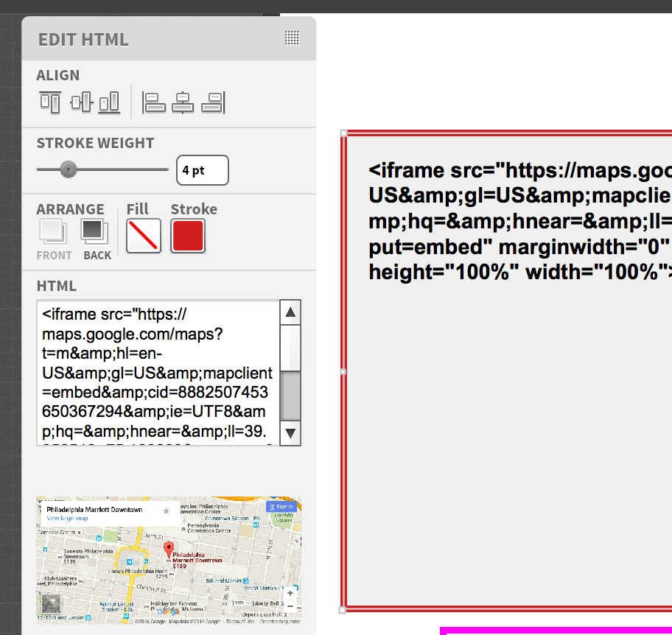The height and width of the screenshot is (635, 672).
Task: Open the red Stroke color swatch
Action: 188,236
